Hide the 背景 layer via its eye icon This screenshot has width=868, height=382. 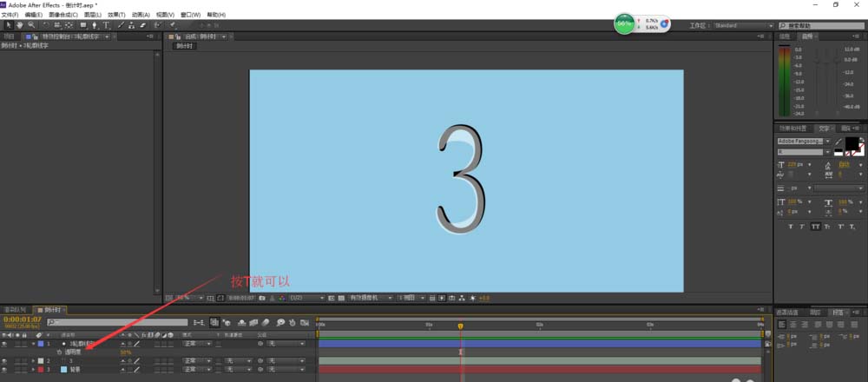[x=4, y=369]
